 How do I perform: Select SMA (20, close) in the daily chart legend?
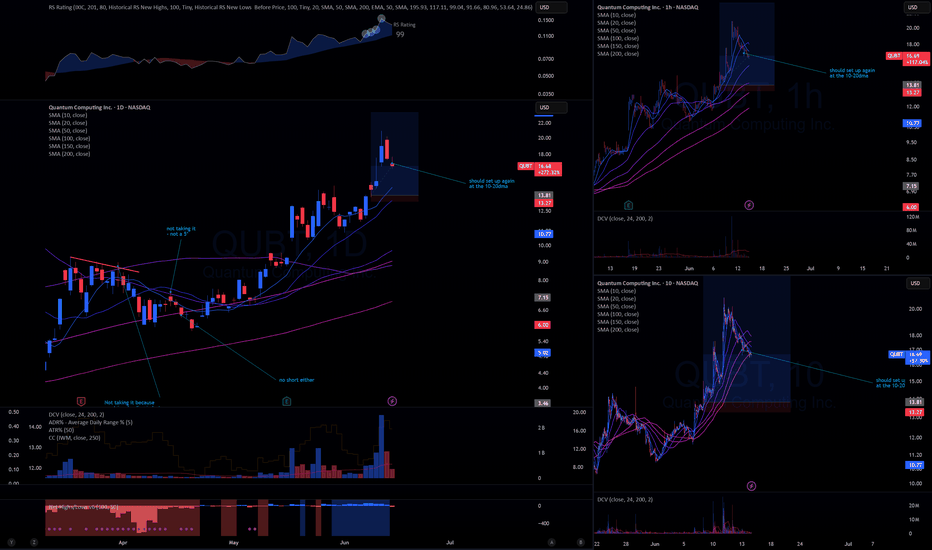68,123
